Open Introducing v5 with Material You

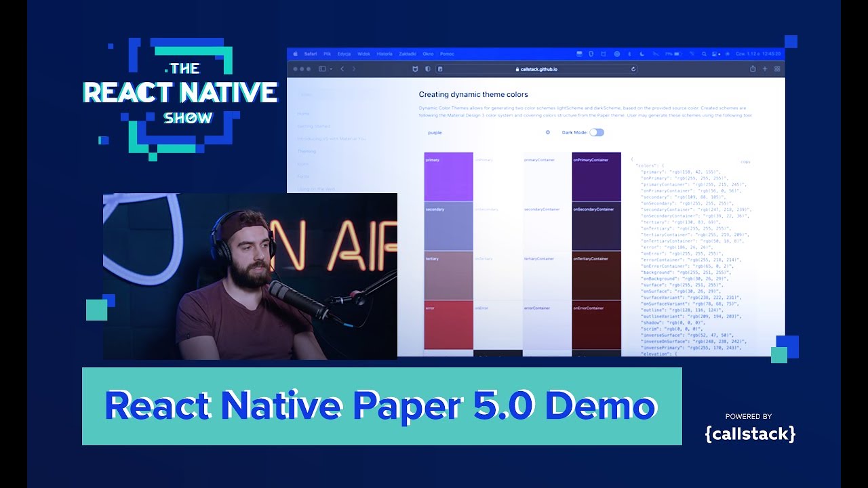332,138
